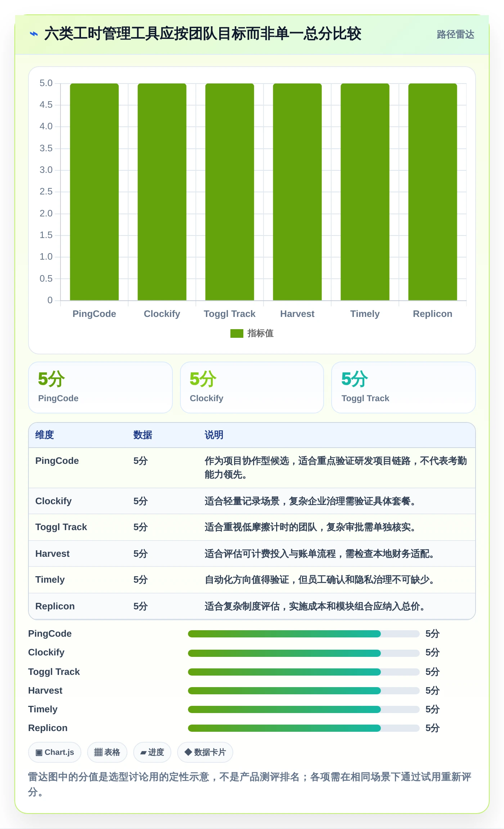Image resolution: width=504 pixels, height=829 pixels.
Task: Click the Clockify bar in the chart
Action: click(x=162, y=192)
